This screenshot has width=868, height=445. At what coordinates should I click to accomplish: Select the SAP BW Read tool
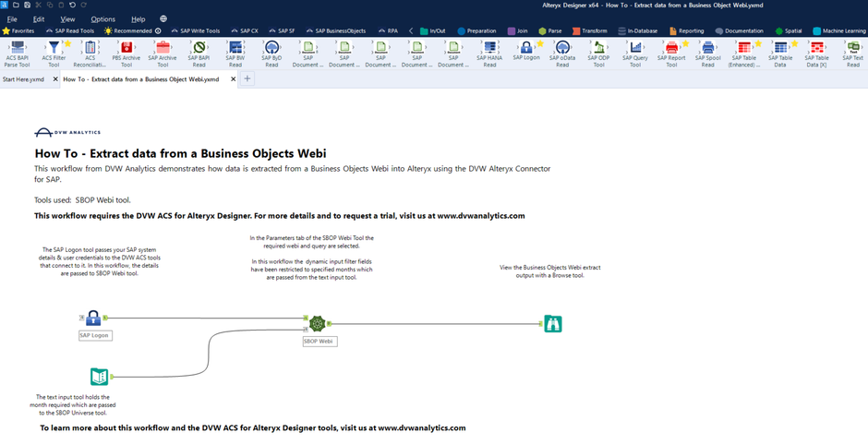(x=235, y=54)
